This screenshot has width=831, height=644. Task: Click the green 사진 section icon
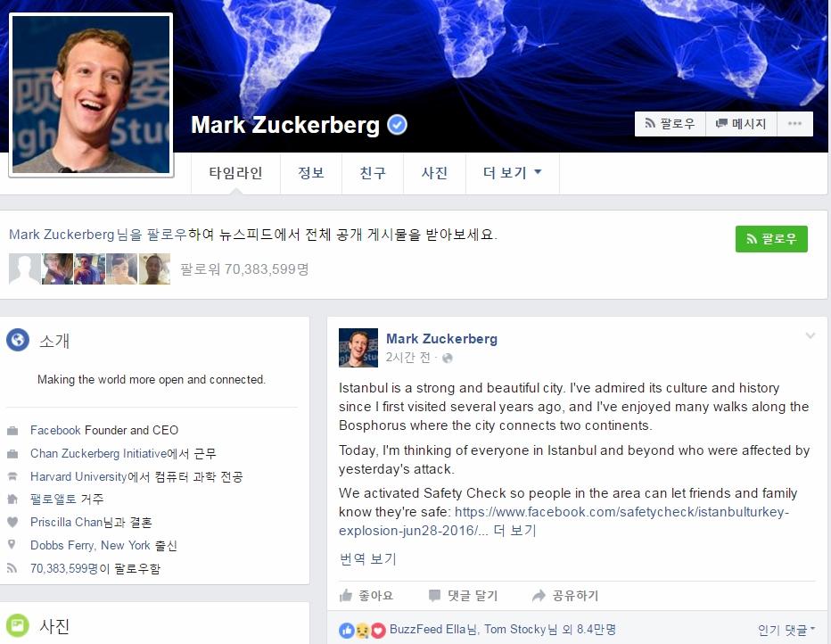(18, 625)
